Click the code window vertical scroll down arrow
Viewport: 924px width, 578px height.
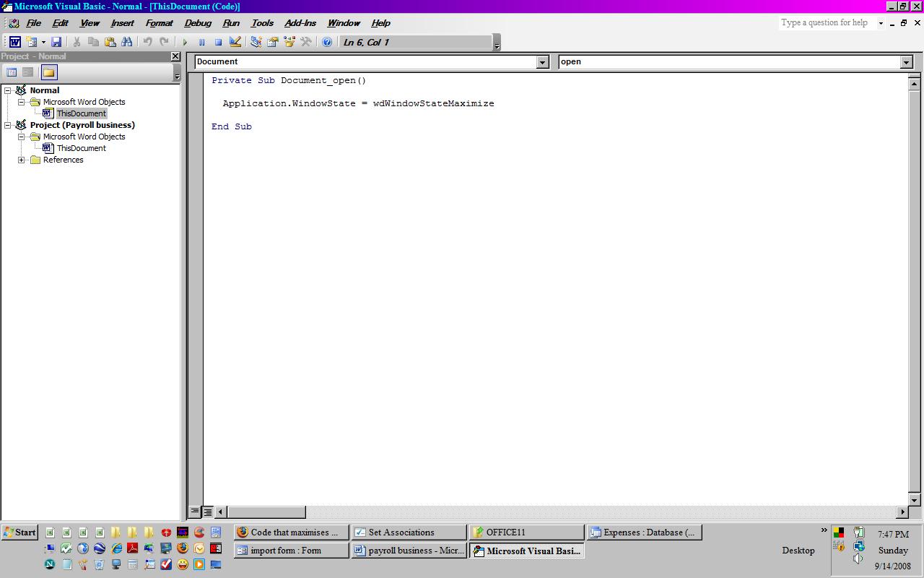[915, 500]
